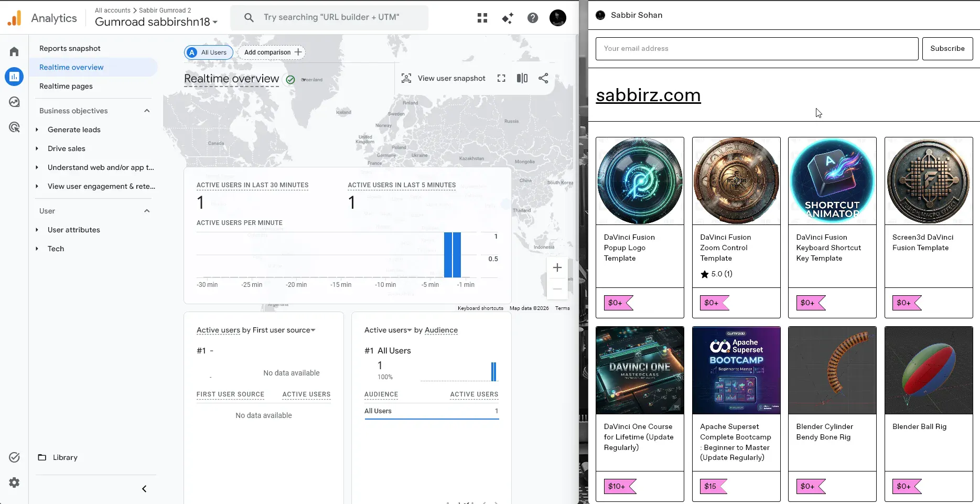The image size is (980, 504).
Task: Click Add comparison
Action: 272,52
